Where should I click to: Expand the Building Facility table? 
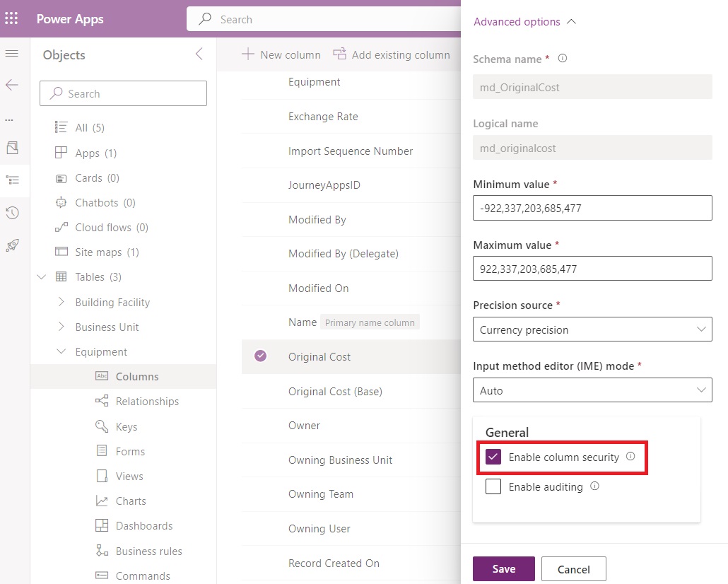[x=61, y=302]
